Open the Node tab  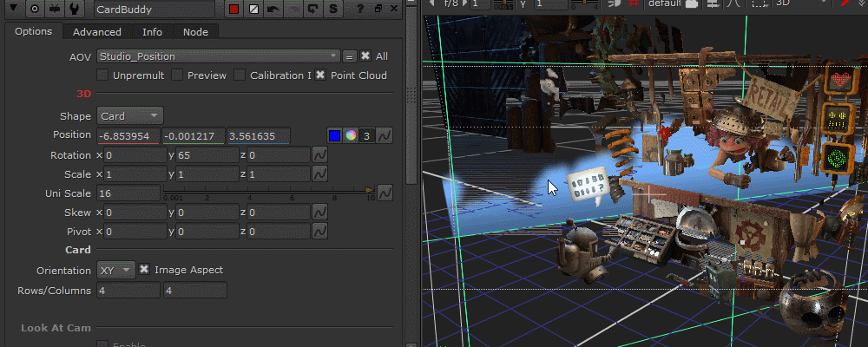pyautogui.click(x=195, y=32)
